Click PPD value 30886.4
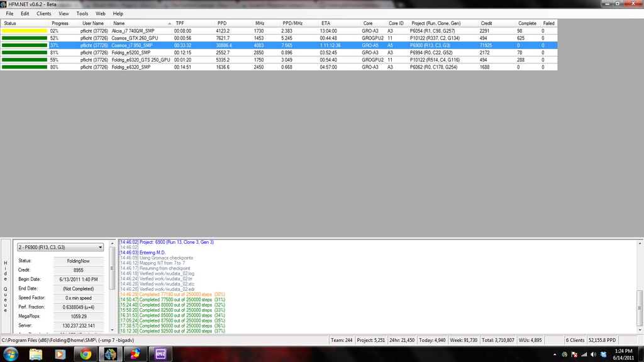This screenshot has height=362, width=644. (224, 45)
